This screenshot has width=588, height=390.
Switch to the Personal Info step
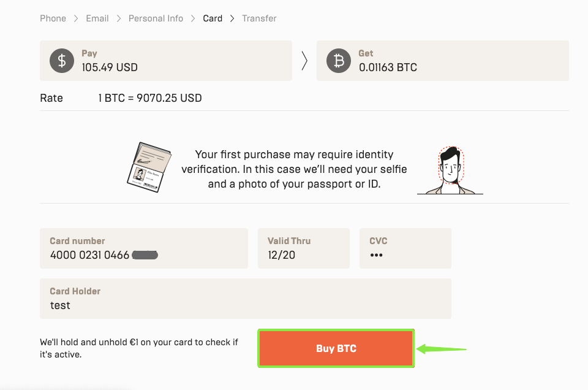pos(155,18)
